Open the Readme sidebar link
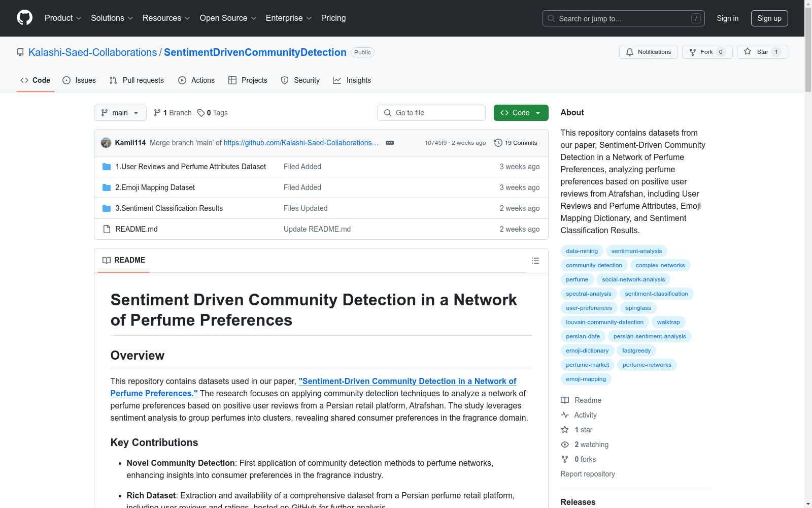812x508 pixels. 581,400
